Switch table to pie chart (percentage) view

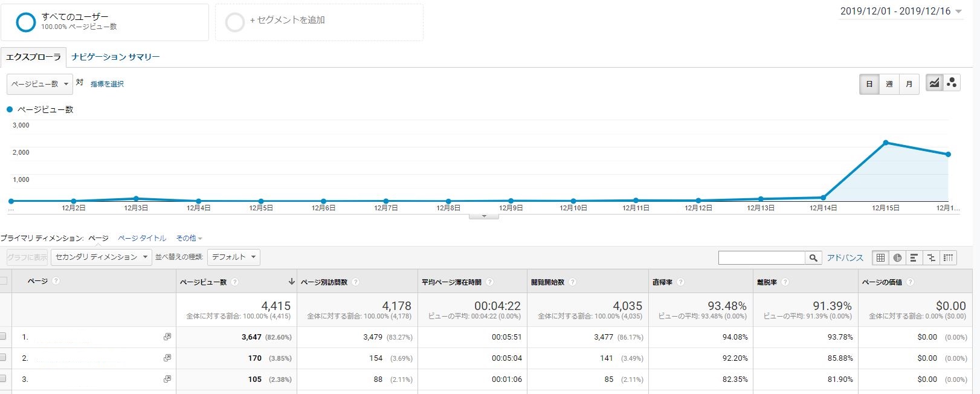[897, 258]
